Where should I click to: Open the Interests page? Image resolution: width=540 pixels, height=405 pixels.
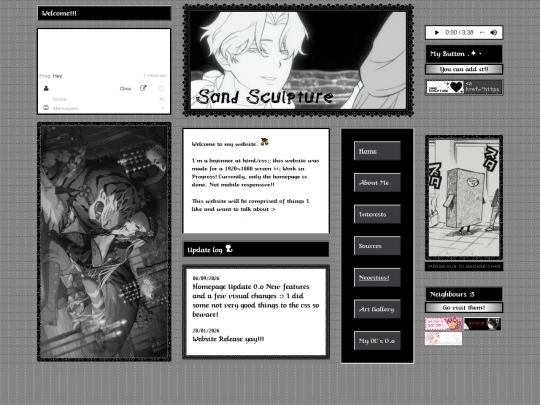coord(377,214)
